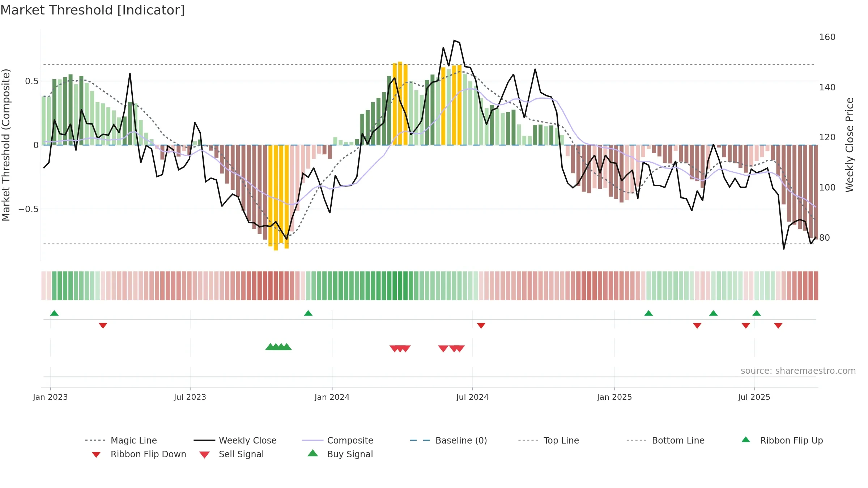Toggle the Top Line legend entry
This screenshot has height=488, width=868.
[549, 440]
